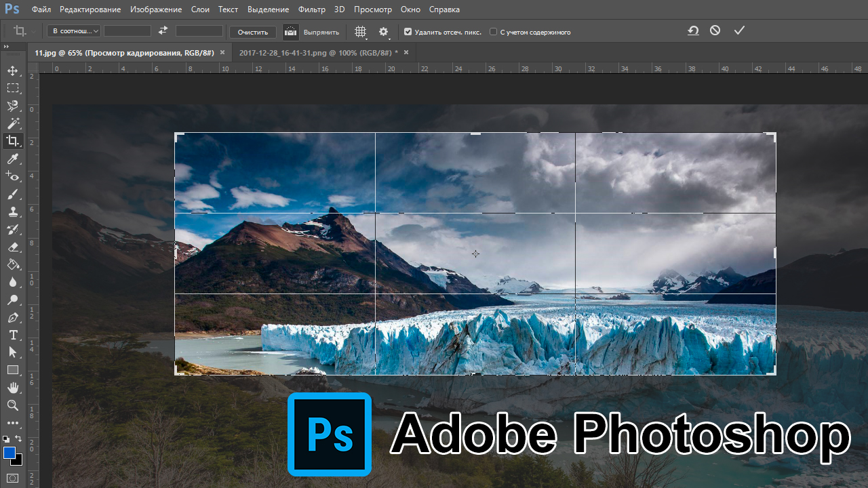The width and height of the screenshot is (868, 488).
Task: Open the Файл menu
Action: [x=41, y=9]
